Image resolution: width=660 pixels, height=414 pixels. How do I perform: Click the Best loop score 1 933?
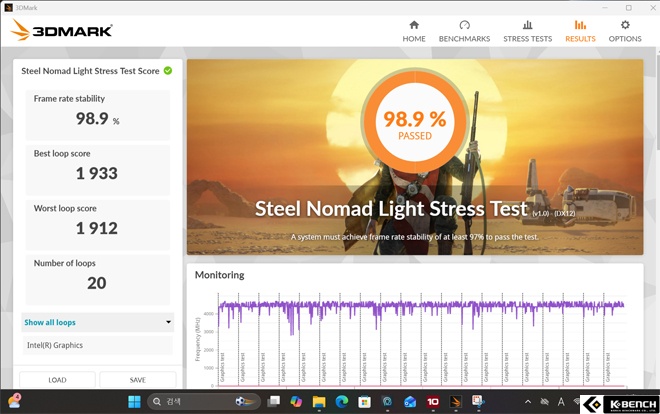point(97,173)
